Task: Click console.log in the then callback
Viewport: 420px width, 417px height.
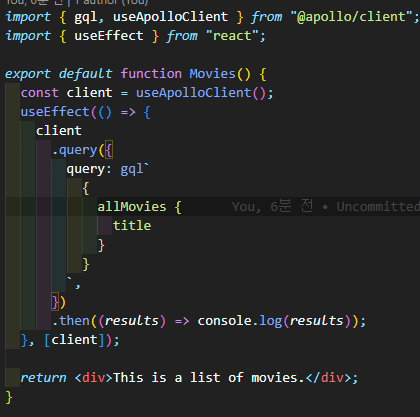Action: coord(240,321)
